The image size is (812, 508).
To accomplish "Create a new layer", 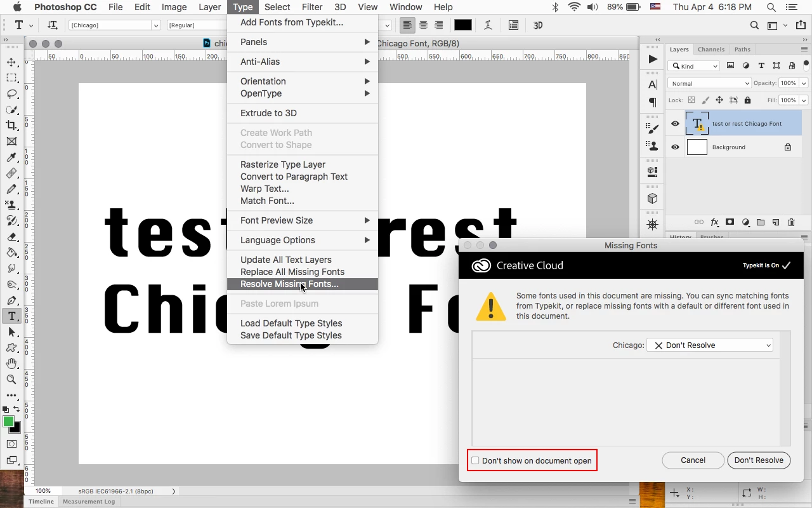I will 776,222.
